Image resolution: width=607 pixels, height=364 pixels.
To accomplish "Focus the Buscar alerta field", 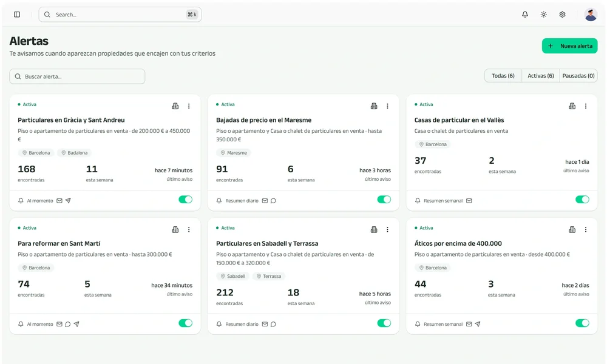I will pyautogui.click(x=77, y=76).
